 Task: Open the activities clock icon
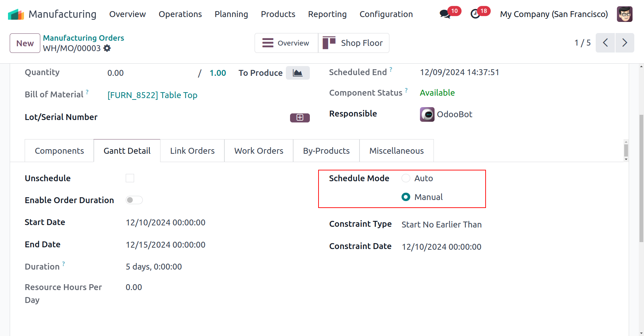[475, 14]
